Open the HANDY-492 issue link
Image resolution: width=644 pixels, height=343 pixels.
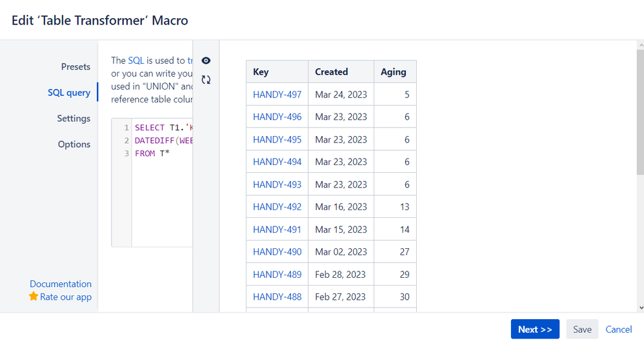click(x=277, y=207)
